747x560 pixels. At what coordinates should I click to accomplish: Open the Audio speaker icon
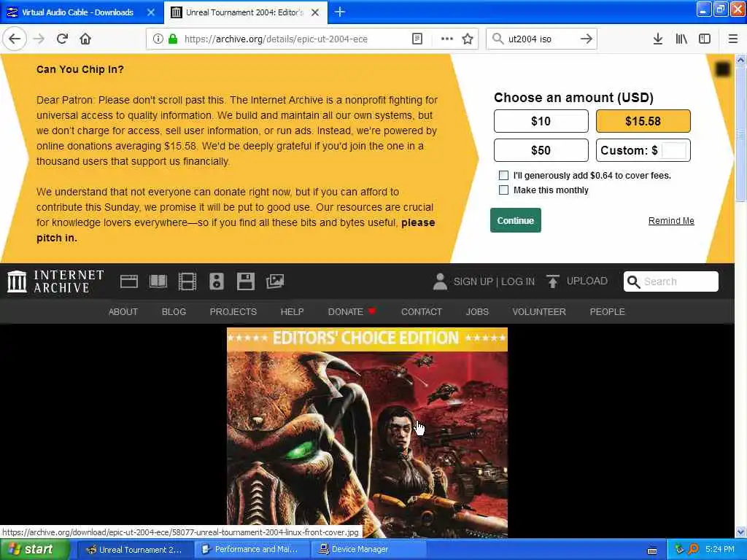(216, 281)
